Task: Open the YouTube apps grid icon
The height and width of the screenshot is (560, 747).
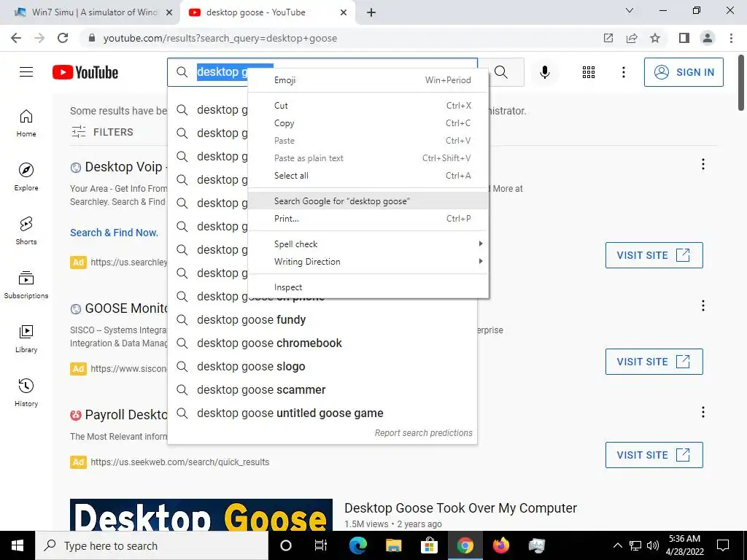Action: click(589, 72)
